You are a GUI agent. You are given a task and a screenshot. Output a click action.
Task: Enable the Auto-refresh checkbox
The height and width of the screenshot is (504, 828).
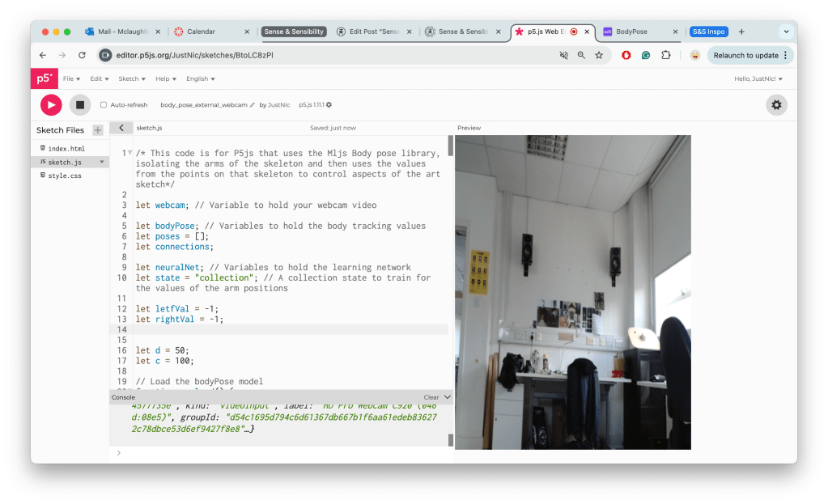pyautogui.click(x=104, y=105)
